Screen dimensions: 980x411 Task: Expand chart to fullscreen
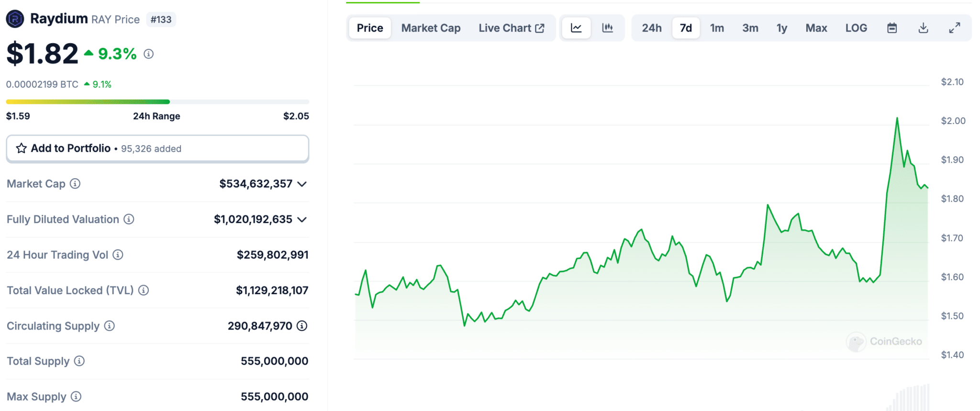tap(955, 28)
